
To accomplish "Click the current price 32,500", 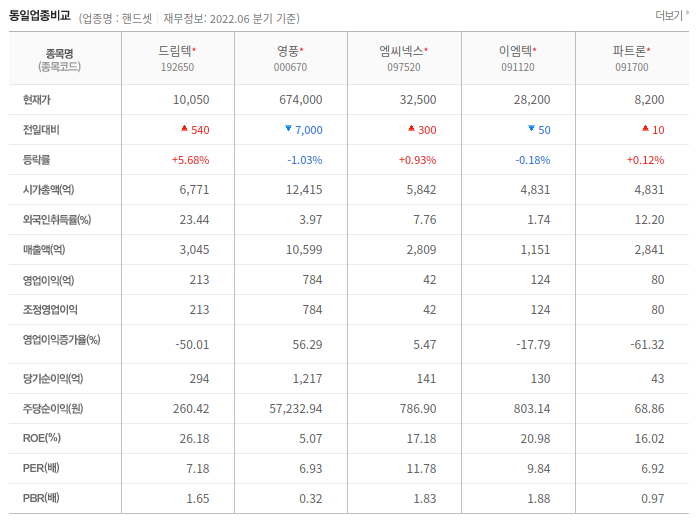I will [x=418, y=100].
